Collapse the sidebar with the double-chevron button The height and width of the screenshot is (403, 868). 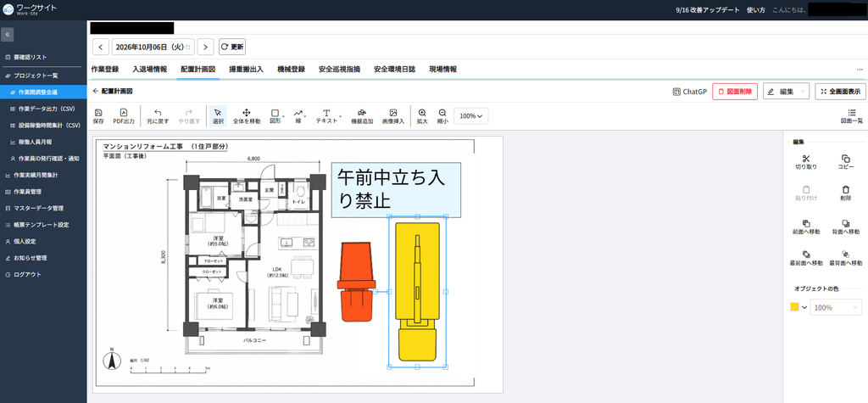point(7,35)
